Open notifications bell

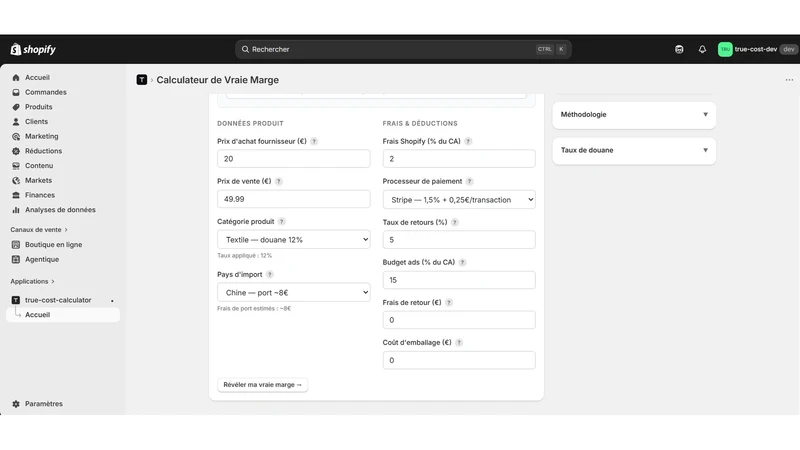(703, 49)
